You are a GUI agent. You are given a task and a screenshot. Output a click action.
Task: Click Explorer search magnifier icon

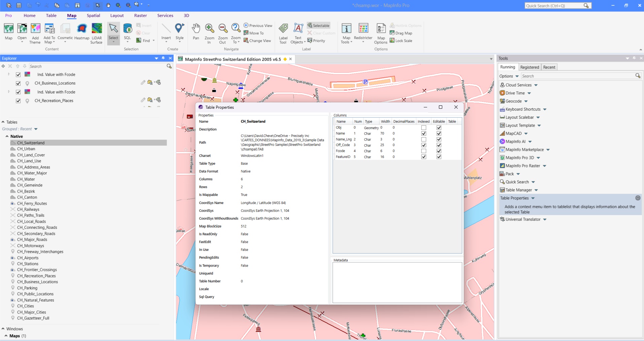click(x=169, y=66)
